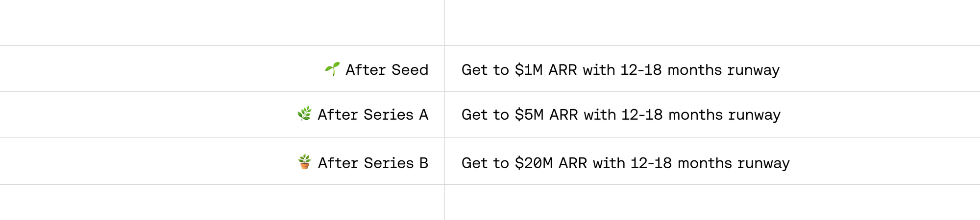Viewport: 980px width, 220px height.
Task: Click the empty top-right header cell
Action: [x=710, y=22]
